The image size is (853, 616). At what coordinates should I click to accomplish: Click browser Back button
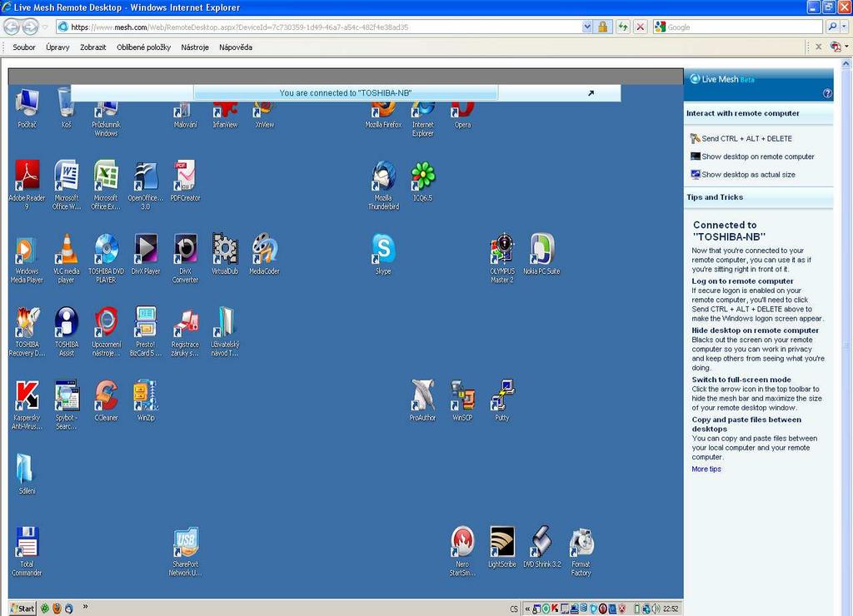(12, 27)
